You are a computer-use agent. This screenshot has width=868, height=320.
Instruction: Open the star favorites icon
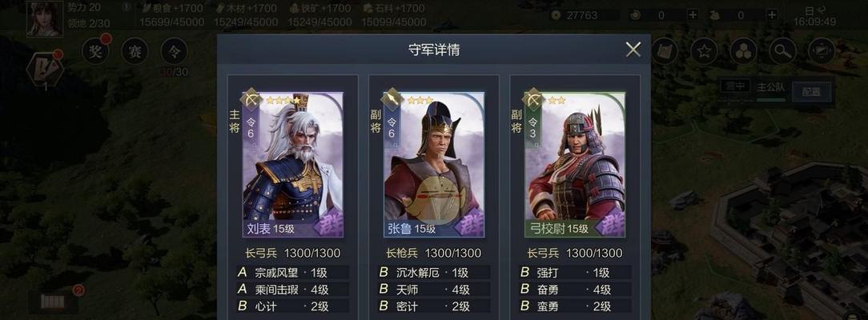tap(704, 51)
